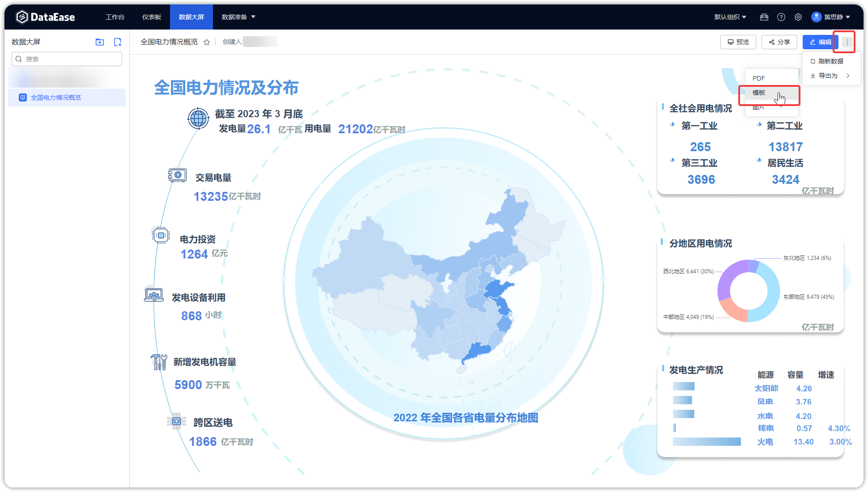
Task: Open the 工作台 tab
Action: 115,17
